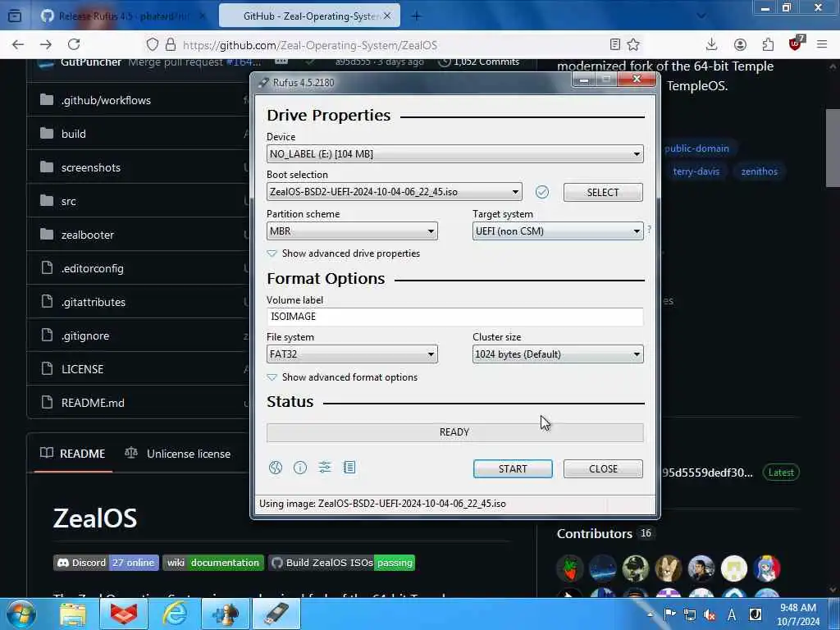Open the Target system dropdown
Screen dimensions: 840x630
point(558,231)
